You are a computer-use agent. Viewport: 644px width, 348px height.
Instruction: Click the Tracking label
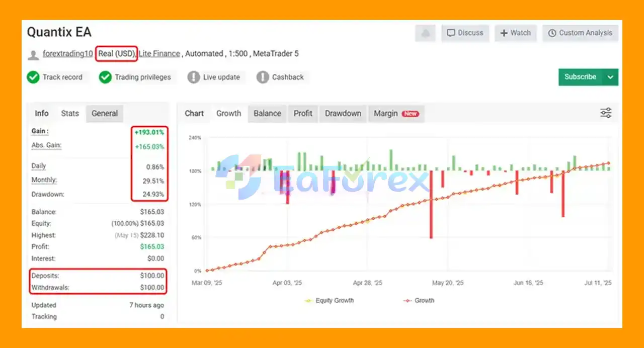pyautogui.click(x=44, y=317)
